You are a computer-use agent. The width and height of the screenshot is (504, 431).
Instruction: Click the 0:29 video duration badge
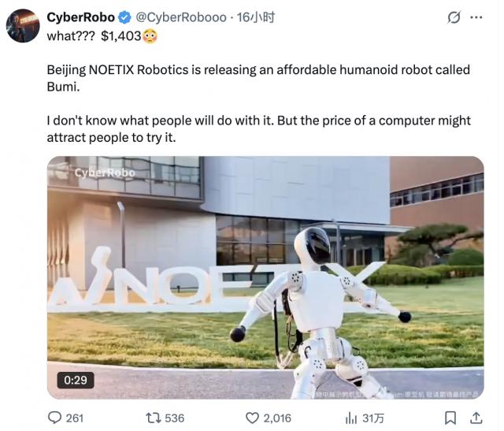[x=76, y=381]
